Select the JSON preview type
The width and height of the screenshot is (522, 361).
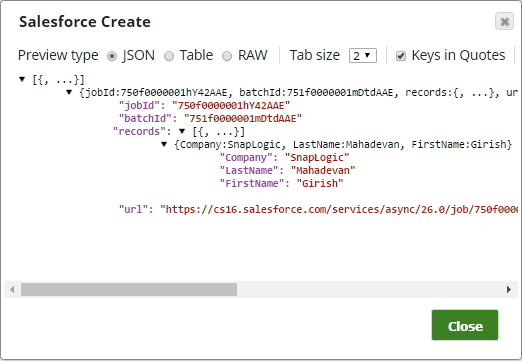[x=112, y=56]
